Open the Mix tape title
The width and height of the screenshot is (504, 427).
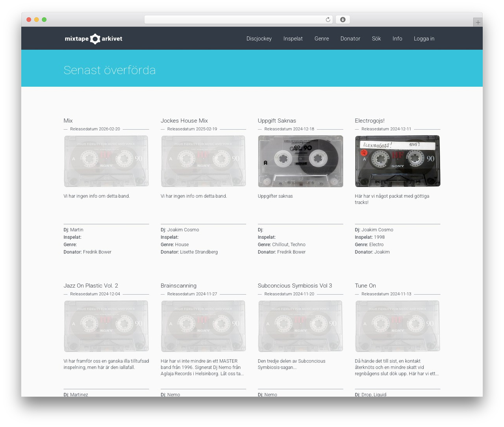point(68,121)
